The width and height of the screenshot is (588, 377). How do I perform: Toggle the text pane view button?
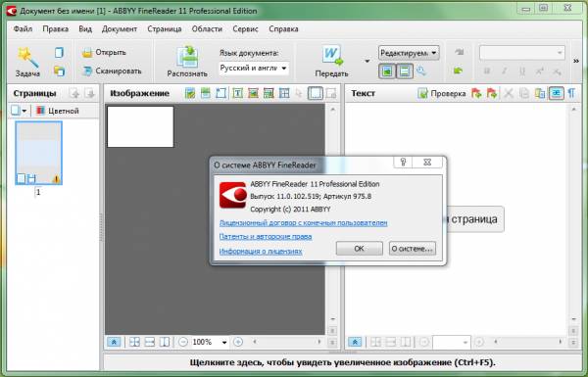405,71
